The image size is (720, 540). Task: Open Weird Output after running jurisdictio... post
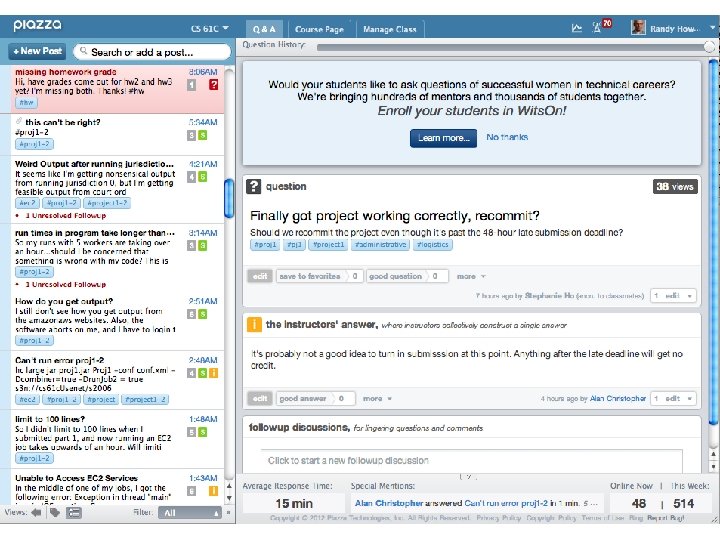[118, 190]
